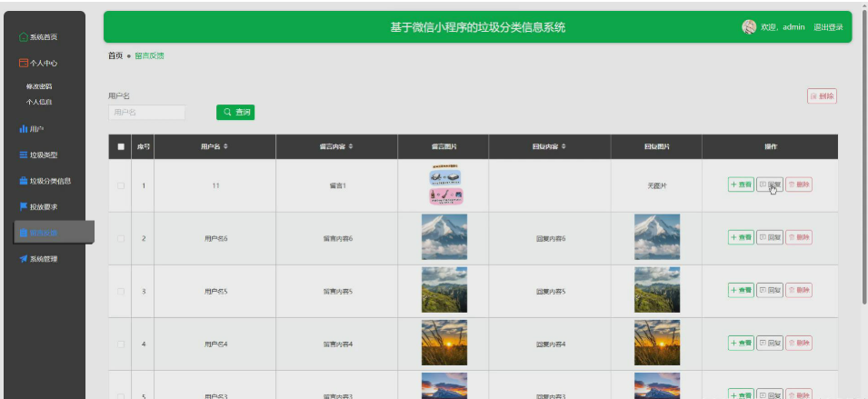The width and height of the screenshot is (868, 399).
Task: Sort by 回复内容 column arrows
Action: [x=564, y=146]
